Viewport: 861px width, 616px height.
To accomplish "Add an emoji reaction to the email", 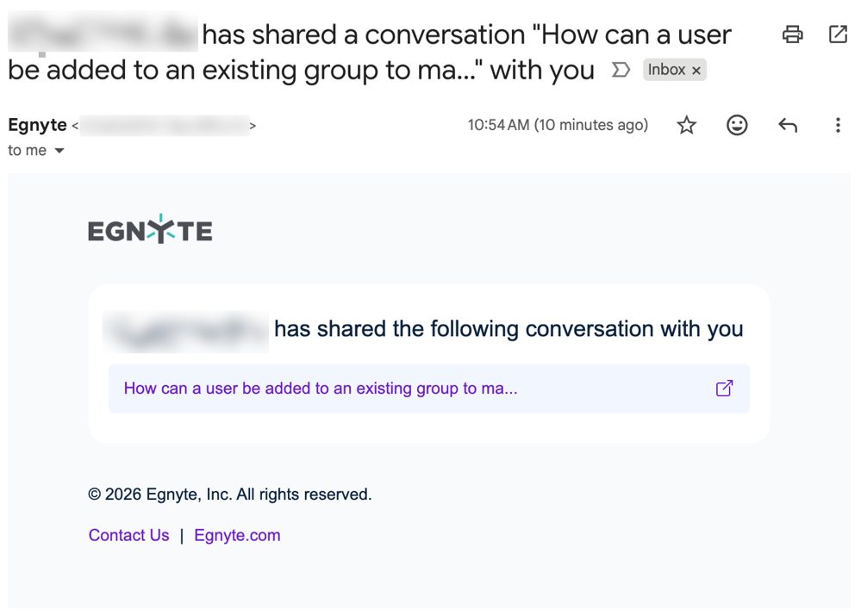I will [737, 125].
